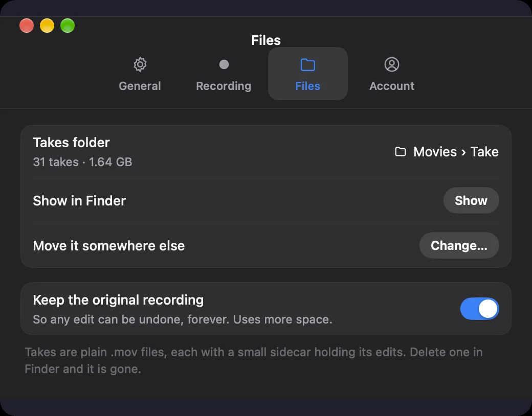Image resolution: width=532 pixels, height=416 pixels.
Task: Go to the Account tab label
Action: (392, 86)
